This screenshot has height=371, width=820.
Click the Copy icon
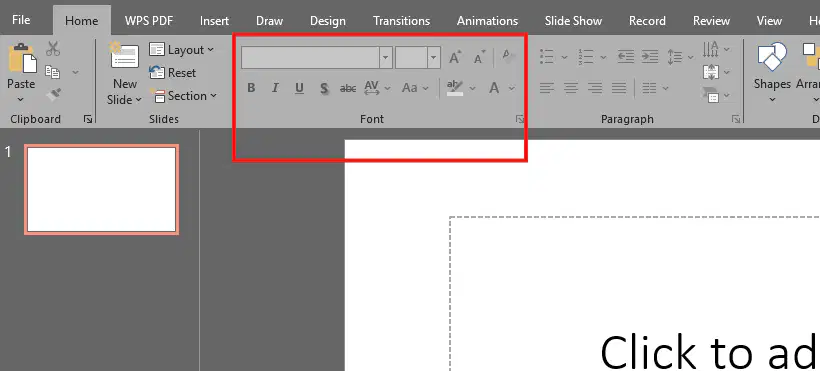[x=52, y=72]
